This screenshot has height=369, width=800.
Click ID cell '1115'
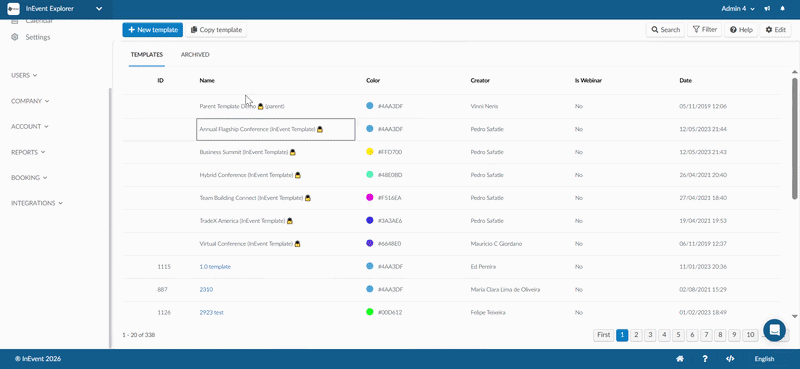(x=164, y=266)
